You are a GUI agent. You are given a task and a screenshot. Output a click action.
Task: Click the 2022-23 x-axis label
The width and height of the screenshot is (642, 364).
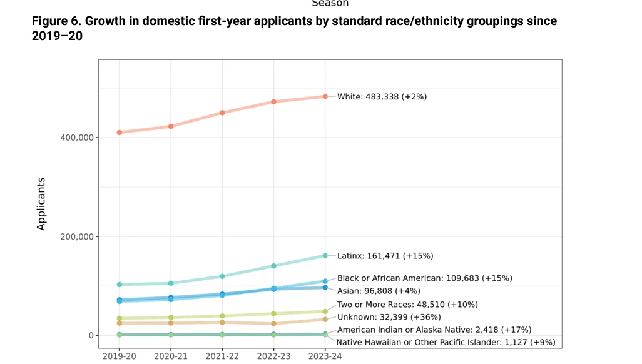point(273,356)
